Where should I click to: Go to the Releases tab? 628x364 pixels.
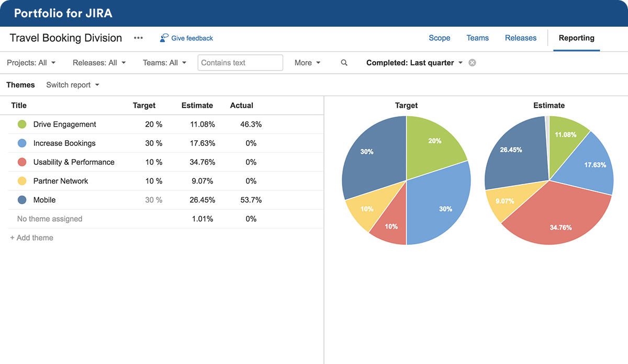tap(521, 38)
